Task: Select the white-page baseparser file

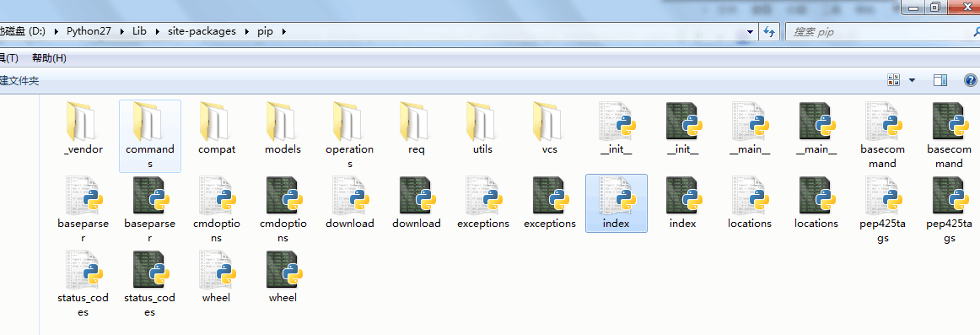Action: [x=83, y=209]
